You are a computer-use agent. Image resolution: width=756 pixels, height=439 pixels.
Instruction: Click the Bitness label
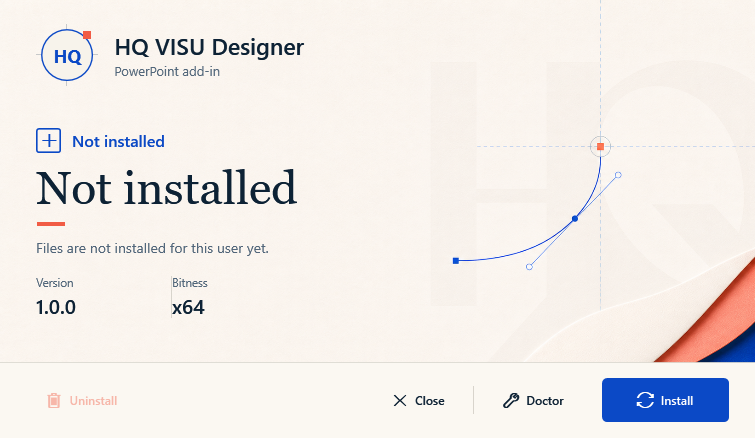pyautogui.click(x=190, y=283)
